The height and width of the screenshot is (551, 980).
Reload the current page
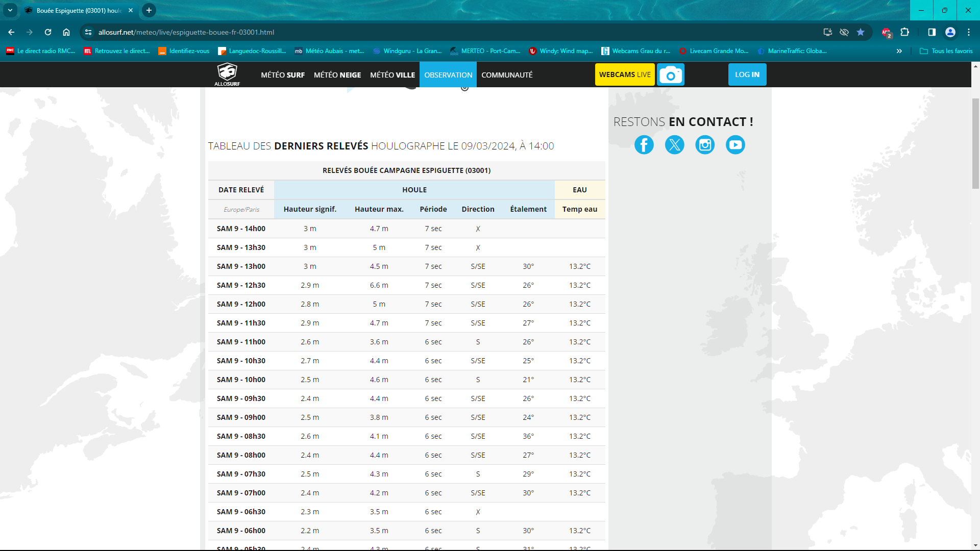[x=48, y=32]
